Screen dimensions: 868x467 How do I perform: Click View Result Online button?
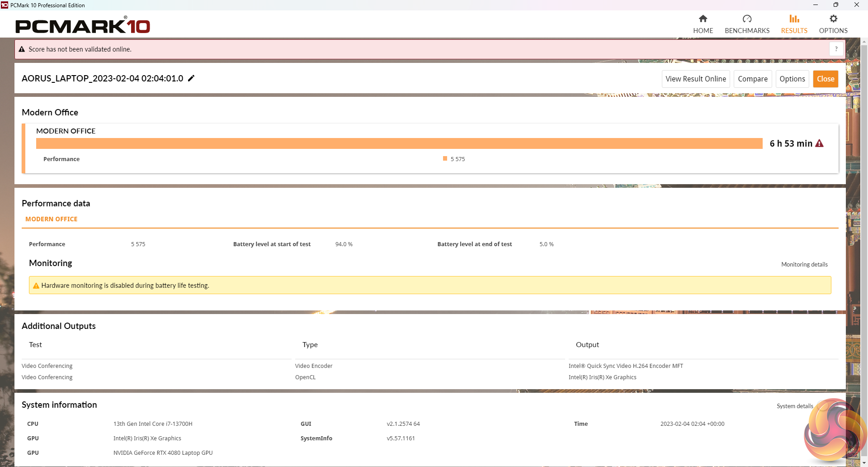click(696, 79)
